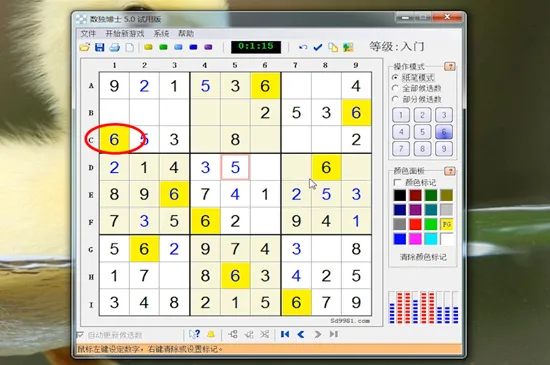Print the sudoku using the printer icon
This screenshot has height=365, width=550.
click(x=114, y=47)
